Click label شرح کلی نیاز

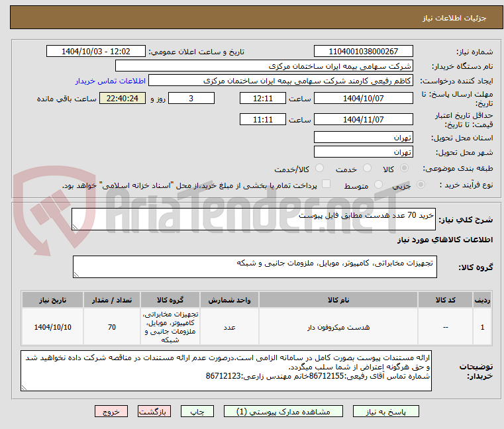click(466, 220)
